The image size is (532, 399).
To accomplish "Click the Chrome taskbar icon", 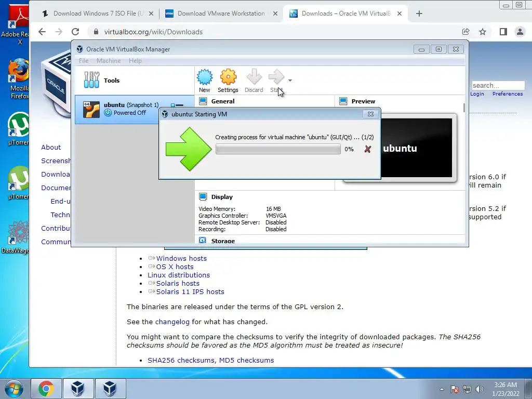I will coord(46,389).
